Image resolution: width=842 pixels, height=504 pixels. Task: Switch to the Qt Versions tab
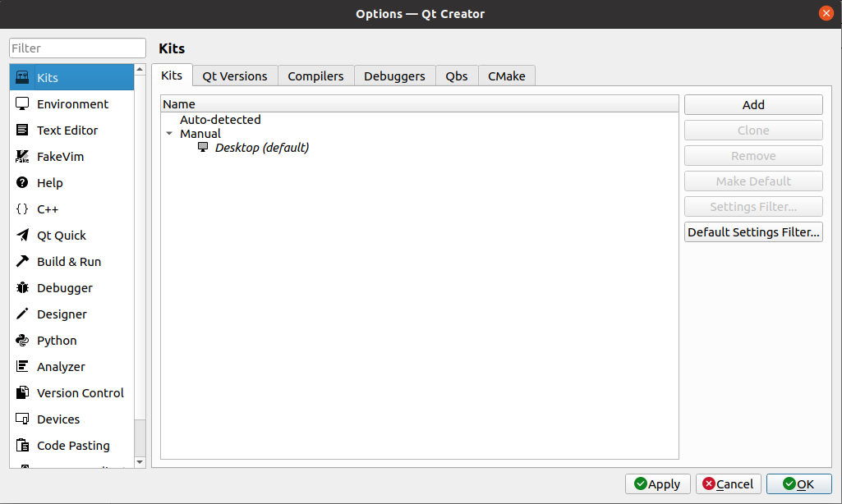(235, 76)
